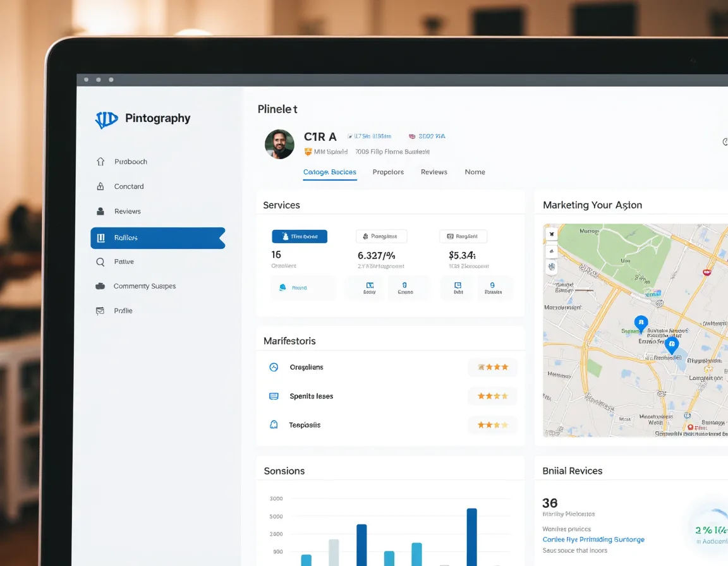Click the blue Tfim bnod button
Image resolution: width=728 pixels, height=566 pixels.
(300, 236)
